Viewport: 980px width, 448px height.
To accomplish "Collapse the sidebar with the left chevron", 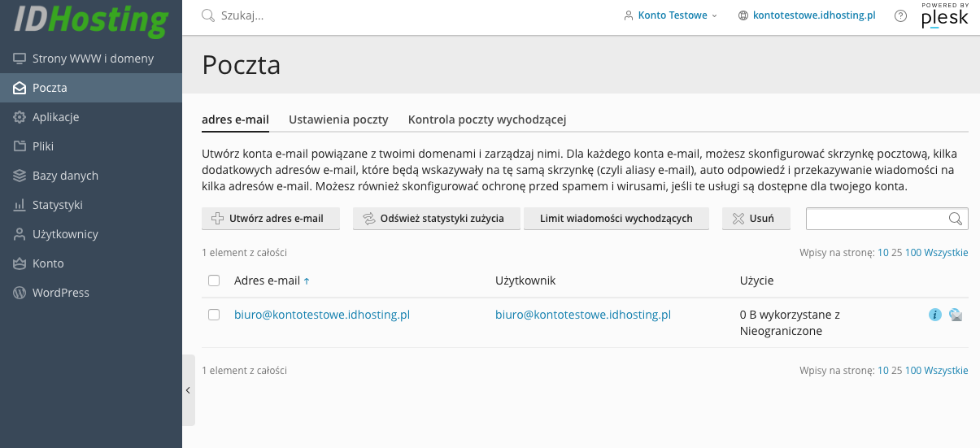I will (x=188, y=390).
